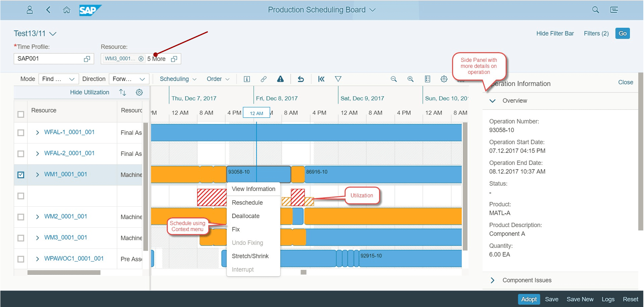This screenshot has width=644, height=307.
Task: Open Production Scheduling Board title dropdown
Action: pyautogui.click(x=372, y=10)
